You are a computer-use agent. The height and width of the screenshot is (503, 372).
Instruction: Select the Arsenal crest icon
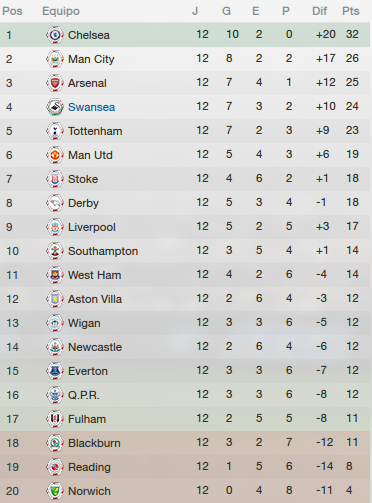pyautogui.click(x=55, y=83)
